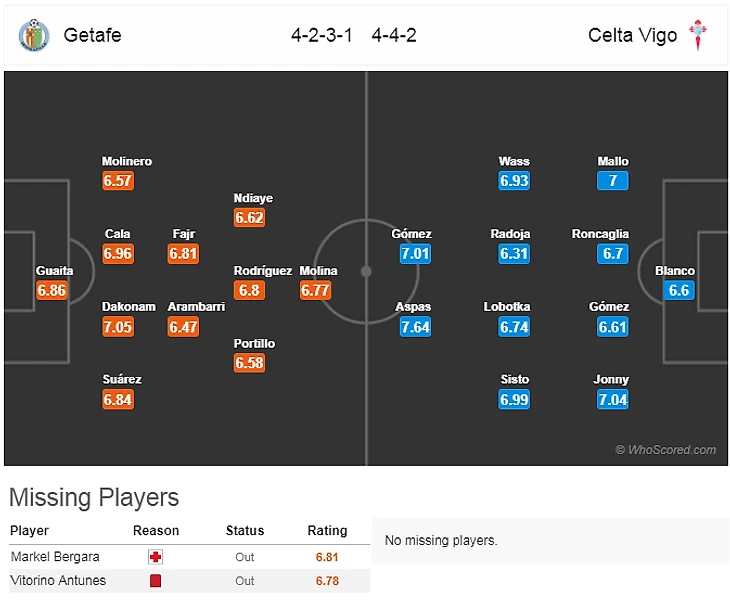Click Aspas' 7.64 rating badge

click(414, 327)
